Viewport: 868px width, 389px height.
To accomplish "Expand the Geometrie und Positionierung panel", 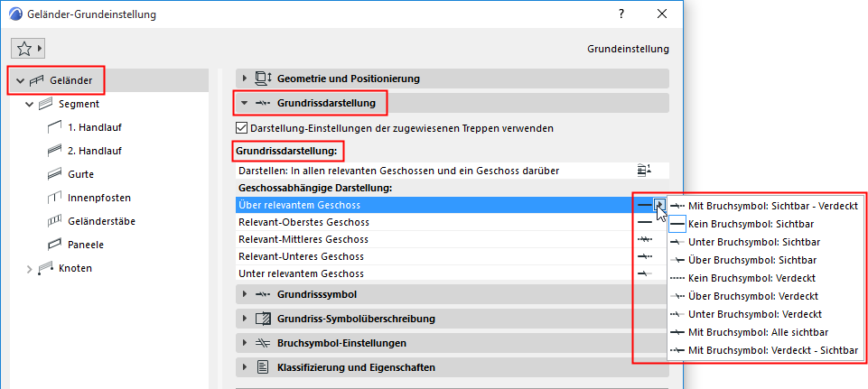I will 244,79.
